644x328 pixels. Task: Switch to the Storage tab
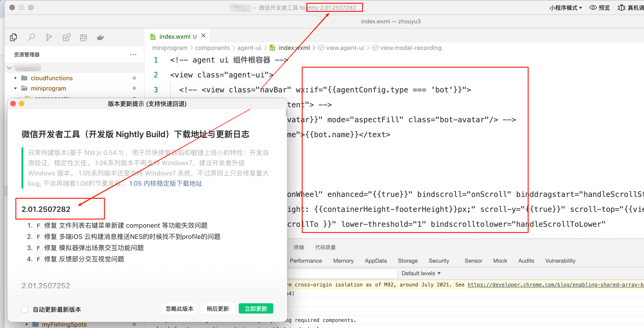(408, 261)
